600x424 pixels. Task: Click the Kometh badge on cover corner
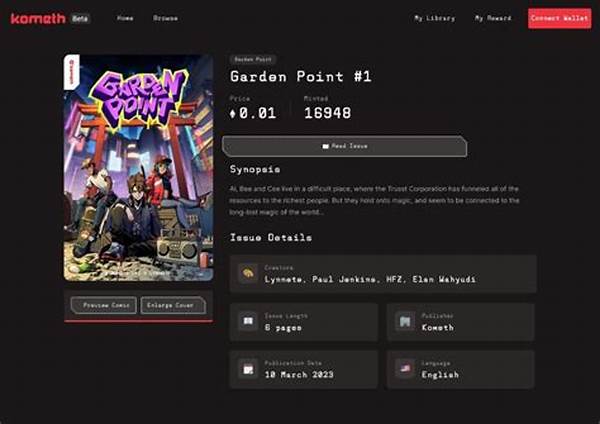tap(72, 72)
